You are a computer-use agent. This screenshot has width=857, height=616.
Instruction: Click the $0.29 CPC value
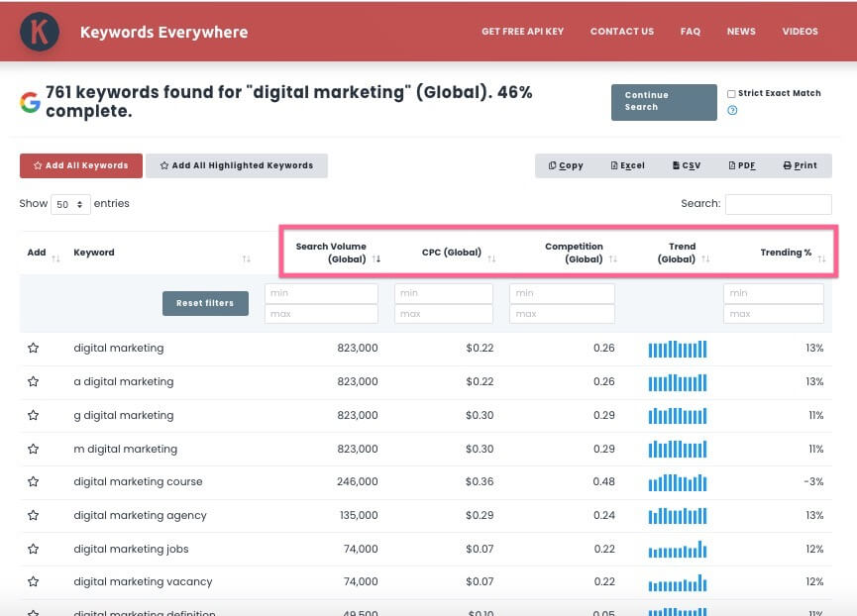click(x=480, y=516)
